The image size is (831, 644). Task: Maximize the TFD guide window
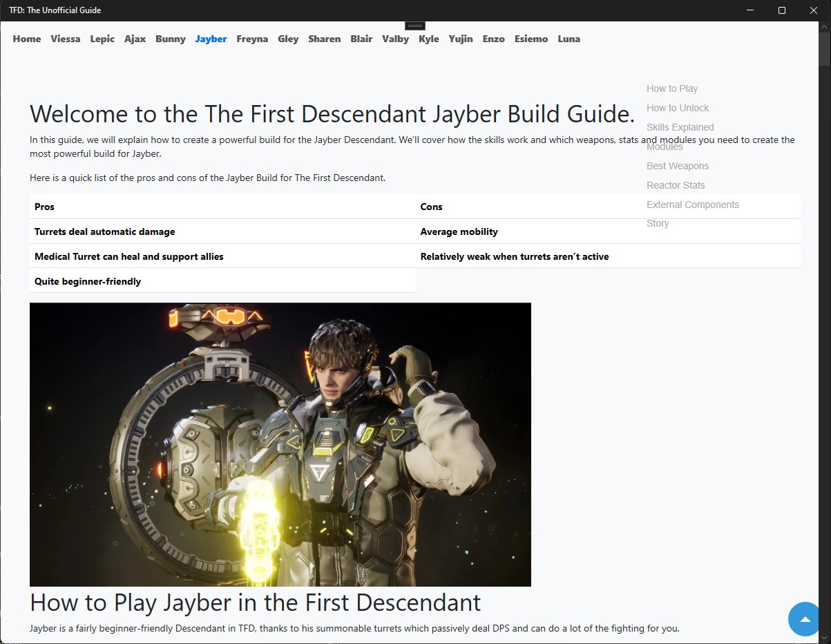782,10
